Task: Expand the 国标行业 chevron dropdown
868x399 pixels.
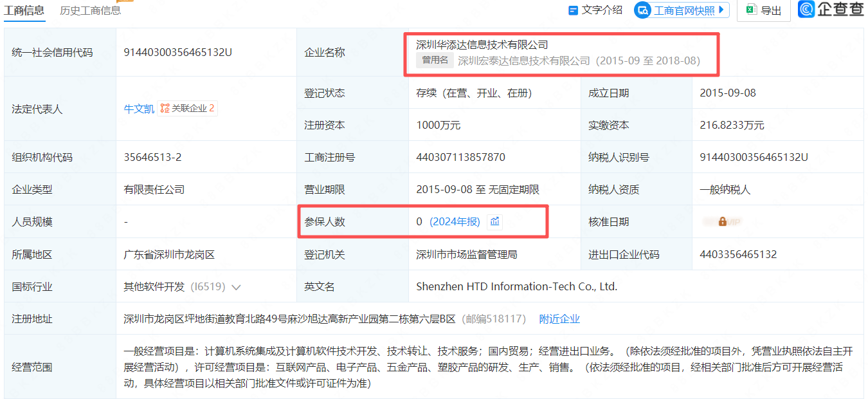Action: [236, 287]
